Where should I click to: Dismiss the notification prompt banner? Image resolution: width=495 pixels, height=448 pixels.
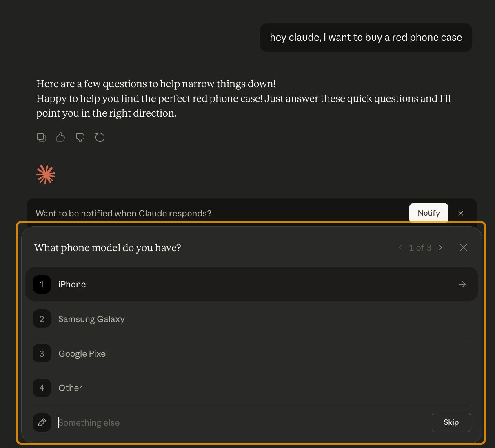click(x=461, y=213)
